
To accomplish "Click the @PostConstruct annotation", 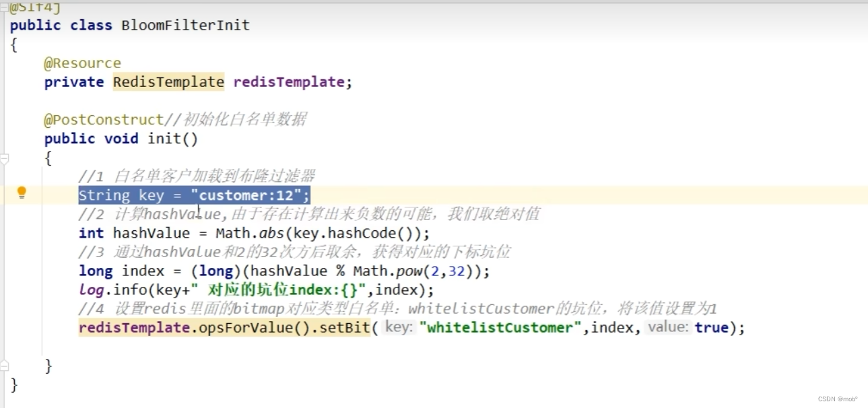I will tap(104, 120).
